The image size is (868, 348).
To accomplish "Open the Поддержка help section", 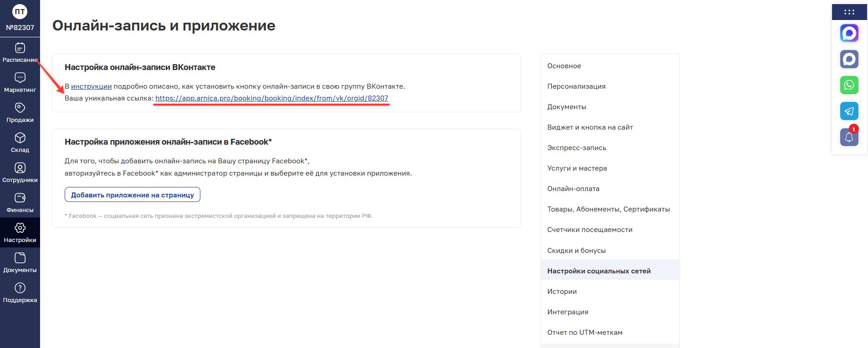I will [x=20, y=293].
